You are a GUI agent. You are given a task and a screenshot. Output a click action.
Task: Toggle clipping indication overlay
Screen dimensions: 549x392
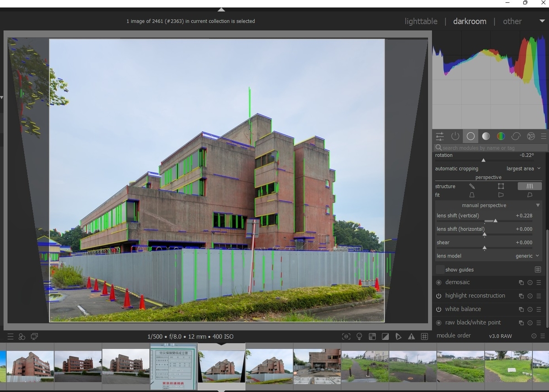[x=385, y=337]
